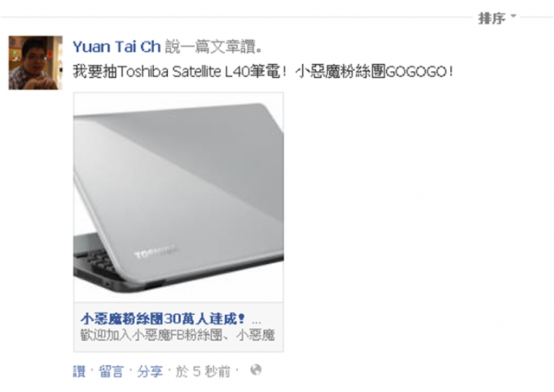
Task: Click the 說一篇文章讚 activity text
Action: coord(214,47)
